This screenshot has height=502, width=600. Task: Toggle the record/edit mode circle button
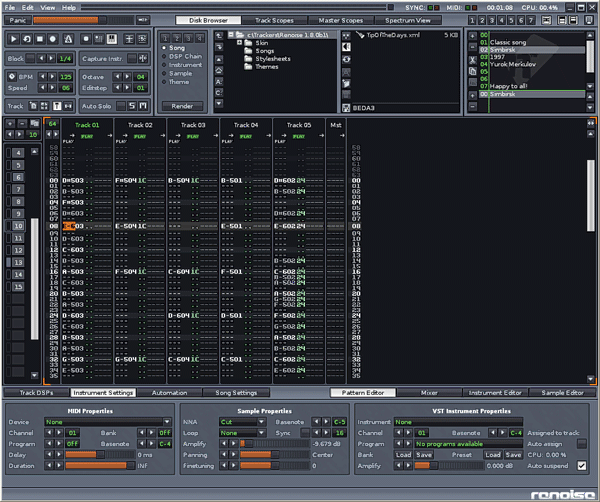(x=53, y=39)
